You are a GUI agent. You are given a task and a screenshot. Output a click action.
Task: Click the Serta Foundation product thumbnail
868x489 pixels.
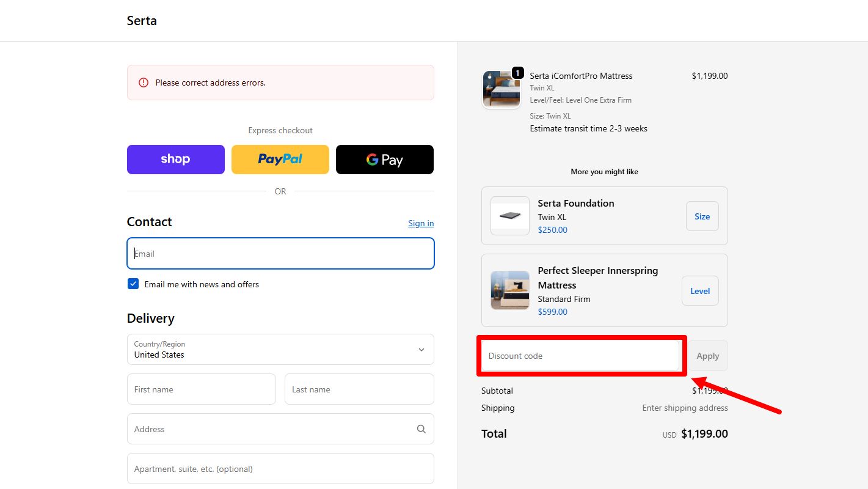pyautogui.click(x=510, y=216)
